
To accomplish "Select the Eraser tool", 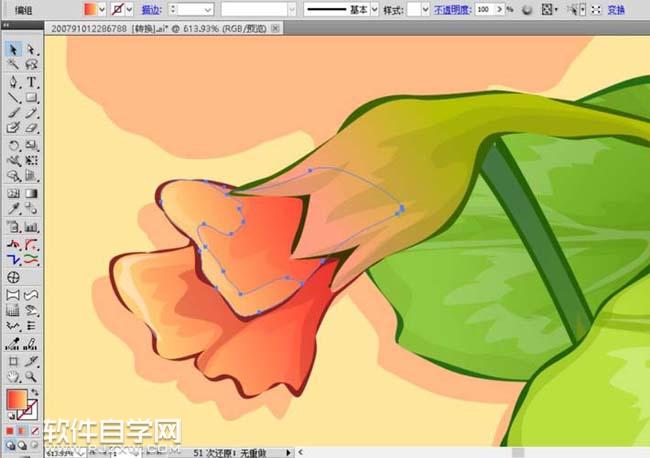I will tap(31, 128).
